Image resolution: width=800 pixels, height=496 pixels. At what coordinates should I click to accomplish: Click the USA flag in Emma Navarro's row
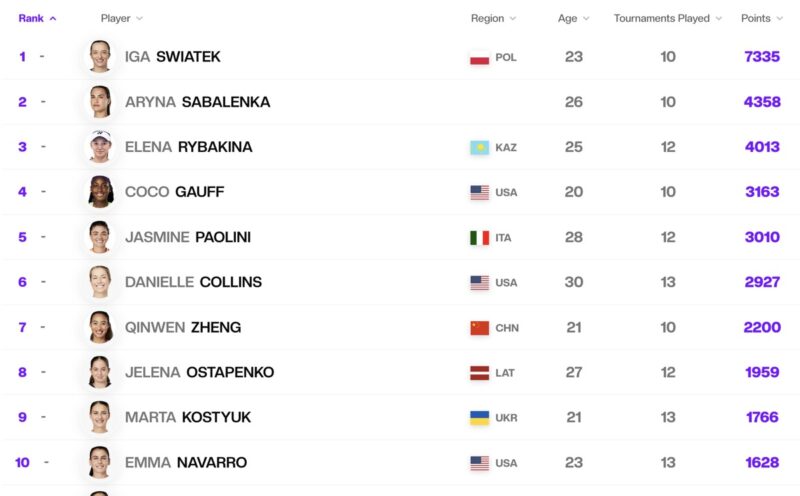(x=480, y=463)
